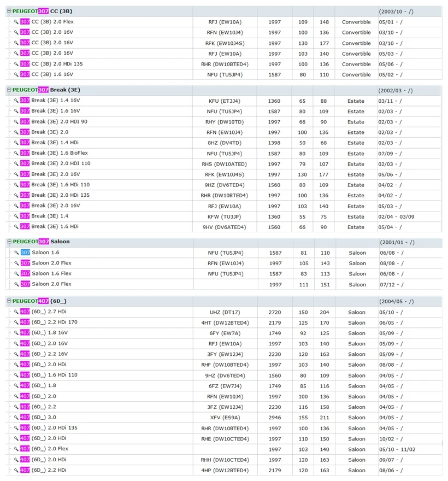Select engine code 4HT (DW12BTED4)
The image size is (448, 481).
click(x=225, y=322)
